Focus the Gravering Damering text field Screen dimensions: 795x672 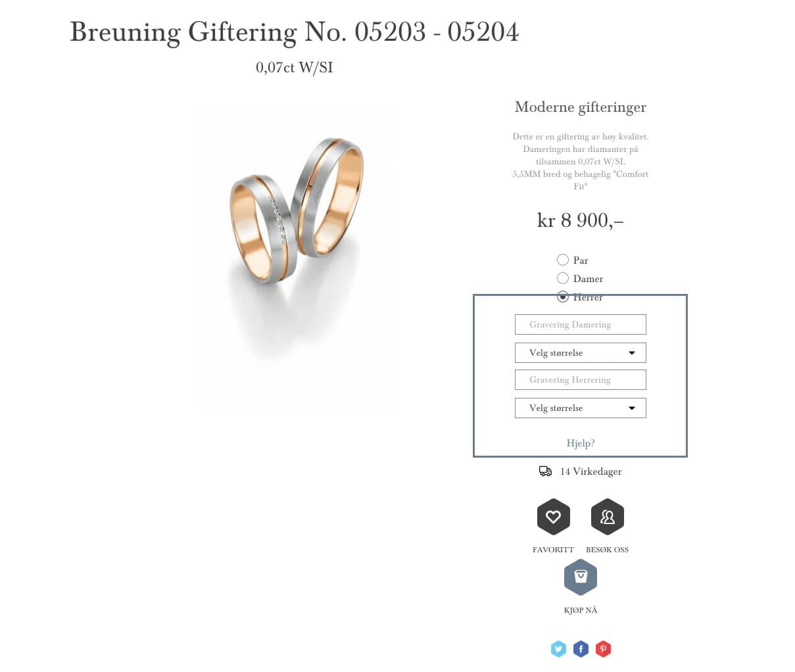click(580, 324)
